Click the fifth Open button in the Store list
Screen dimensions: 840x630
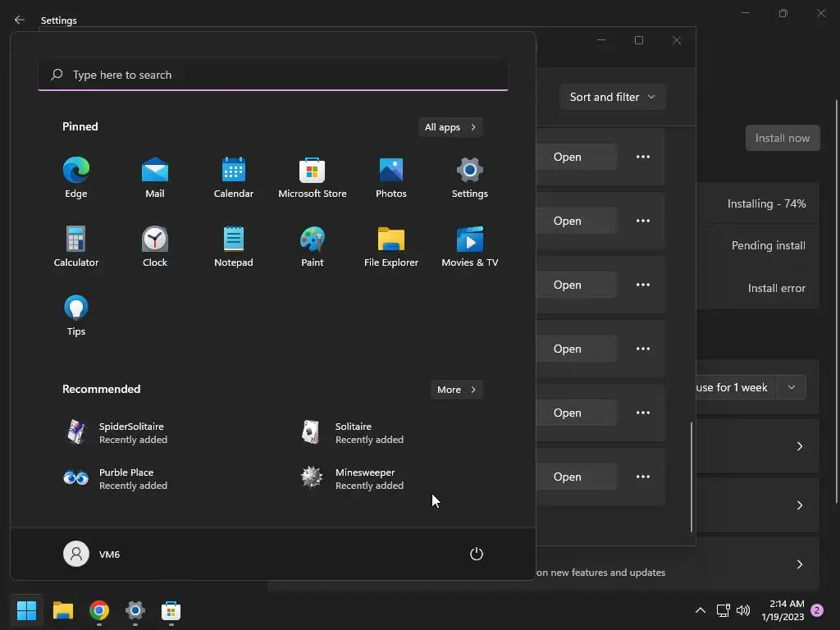[x=576, y=413]
